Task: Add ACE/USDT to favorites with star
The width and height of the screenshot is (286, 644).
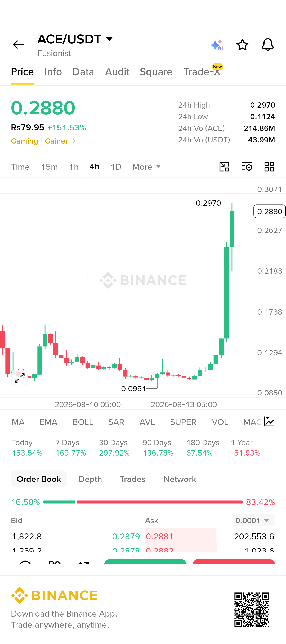Action: (242, 45)
